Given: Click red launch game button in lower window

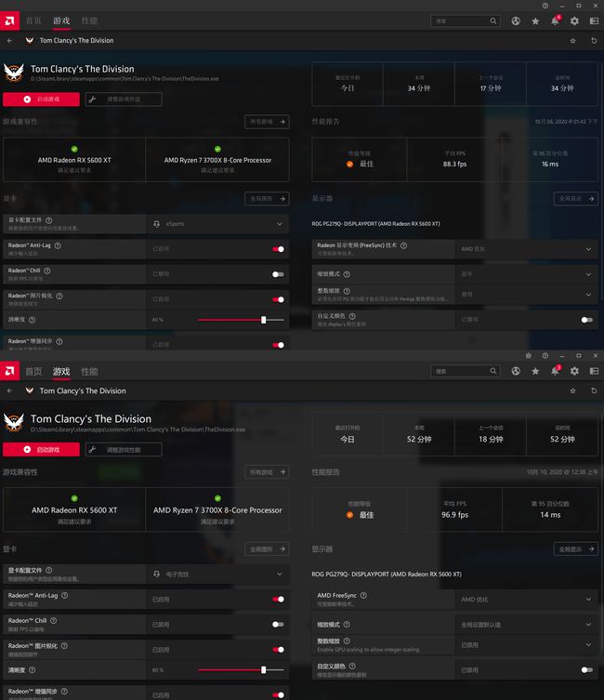Looking at the screenshot, I should 41,450.
